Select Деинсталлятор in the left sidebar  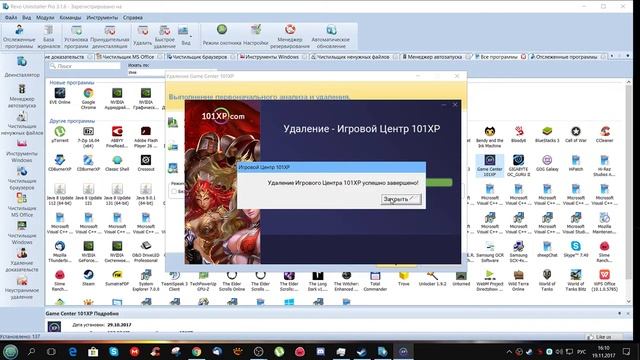click(x=22, y=67)
